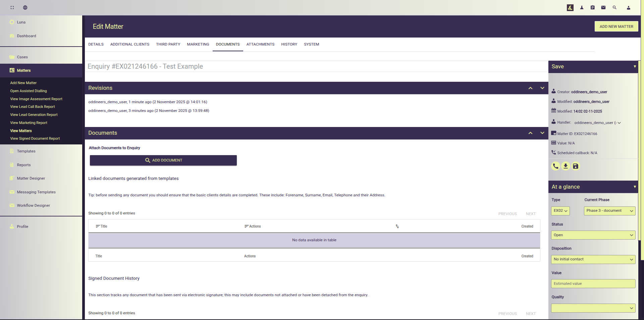The width and height of the screenshot is (644, 320).
Task: Click the Add New Matter button
Action: 616,26
